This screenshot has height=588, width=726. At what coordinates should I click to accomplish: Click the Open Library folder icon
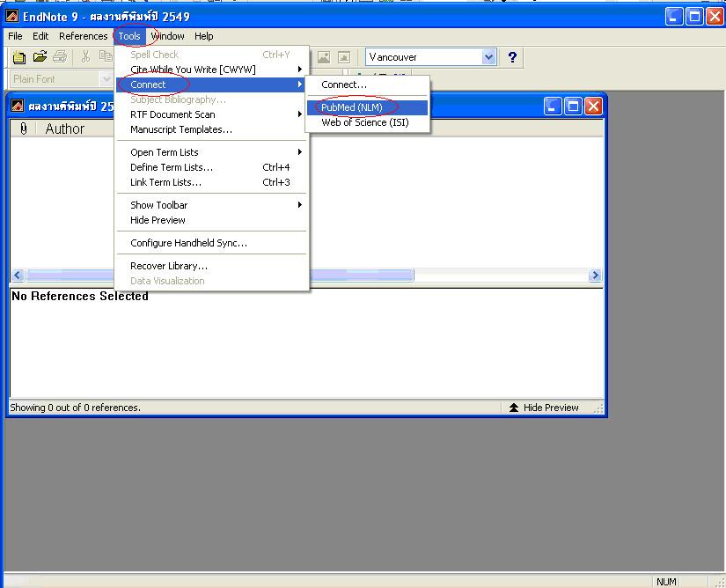coord(40,56)
